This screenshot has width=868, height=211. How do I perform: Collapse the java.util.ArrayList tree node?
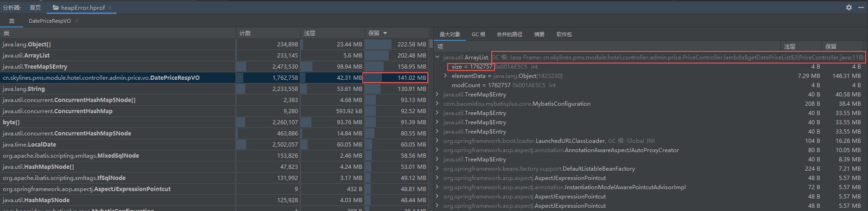pyautogui.click(x=437, y=58)
